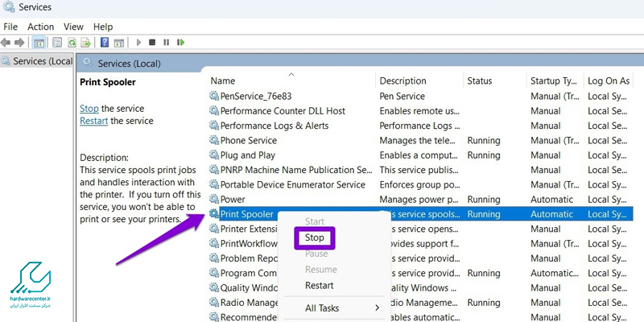Click the 'Restart the service' link
This screenshot has height=322, width=644.
pos(93,121)
